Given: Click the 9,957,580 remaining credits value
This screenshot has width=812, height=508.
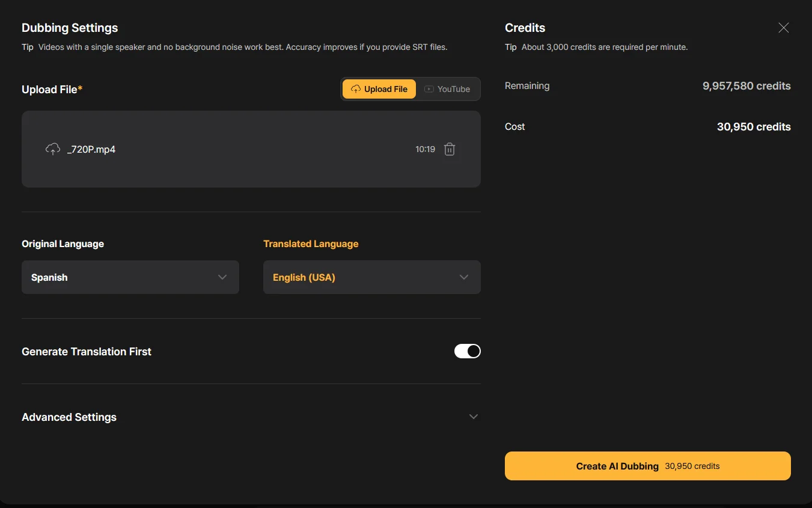Looking at the screenshot, I should click(746, 86).
